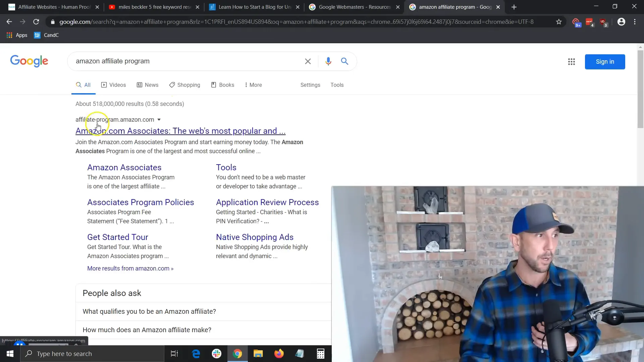Switch to Videos search results
Screen dimensions: 644x362
point(114,85)
